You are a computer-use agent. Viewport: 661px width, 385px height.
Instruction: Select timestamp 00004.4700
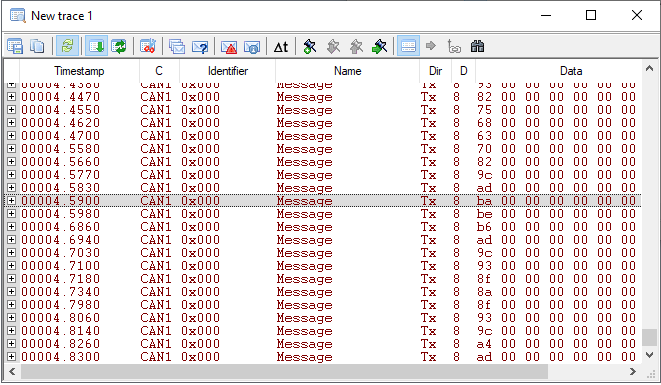[x=61, y=136]
